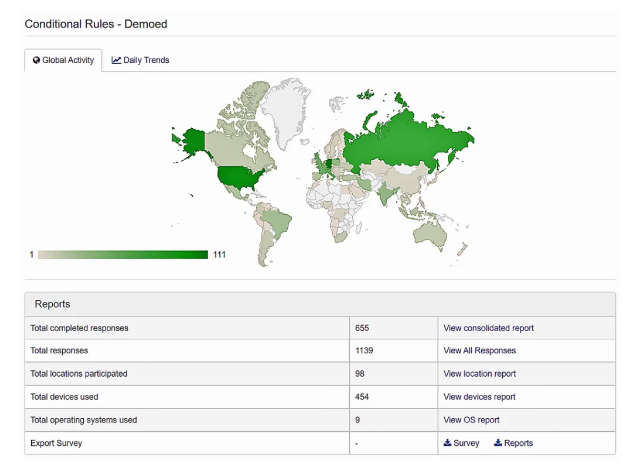
Task: Open the Global Activity tab
Action: (x=63, y=60)
